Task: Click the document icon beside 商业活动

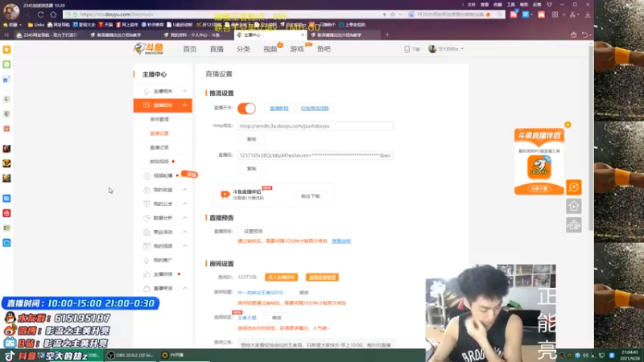Action: pyautogui.click(x=147, y=232)
